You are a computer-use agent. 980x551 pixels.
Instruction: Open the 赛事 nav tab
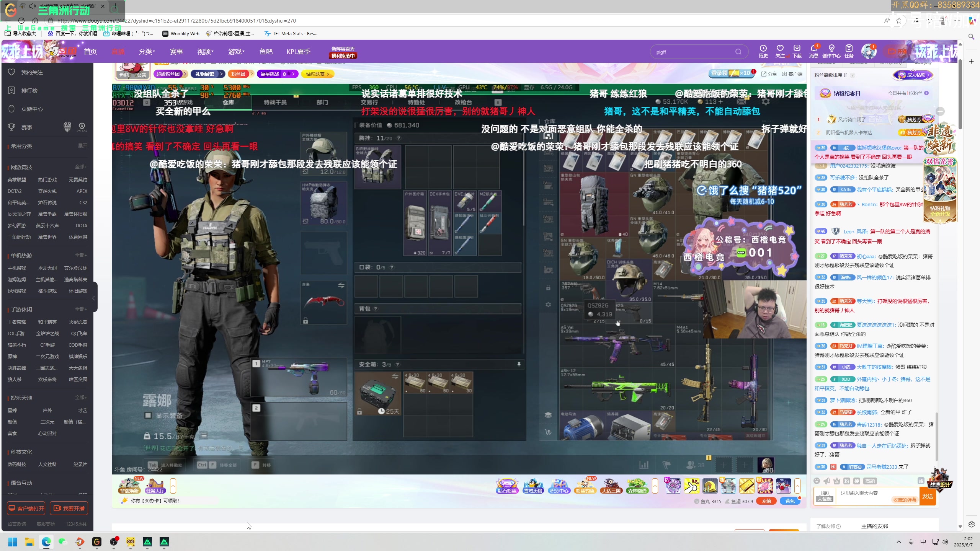pos(176,52)
